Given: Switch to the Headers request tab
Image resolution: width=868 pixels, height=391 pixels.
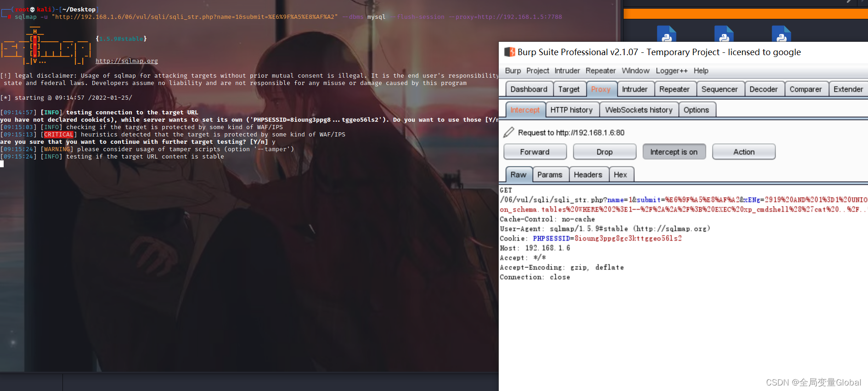Looking at the screenshot, I should tap(588, 175).
